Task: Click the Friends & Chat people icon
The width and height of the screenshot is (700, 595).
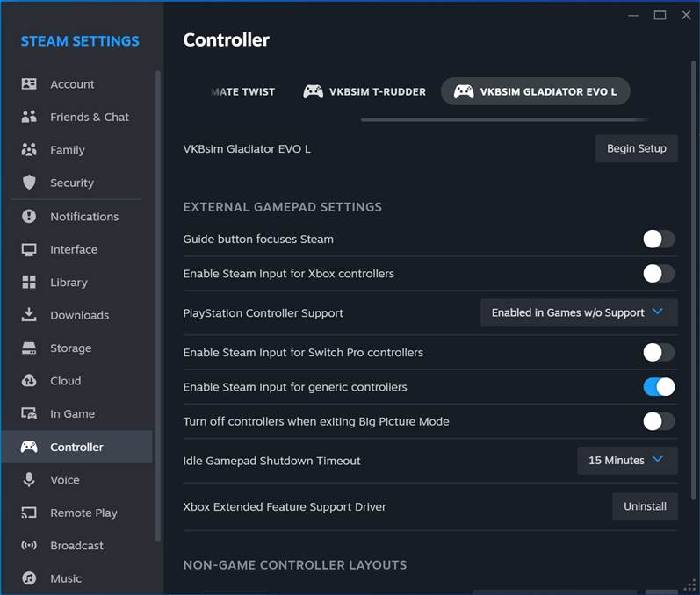Action: (x=29, y=117)
